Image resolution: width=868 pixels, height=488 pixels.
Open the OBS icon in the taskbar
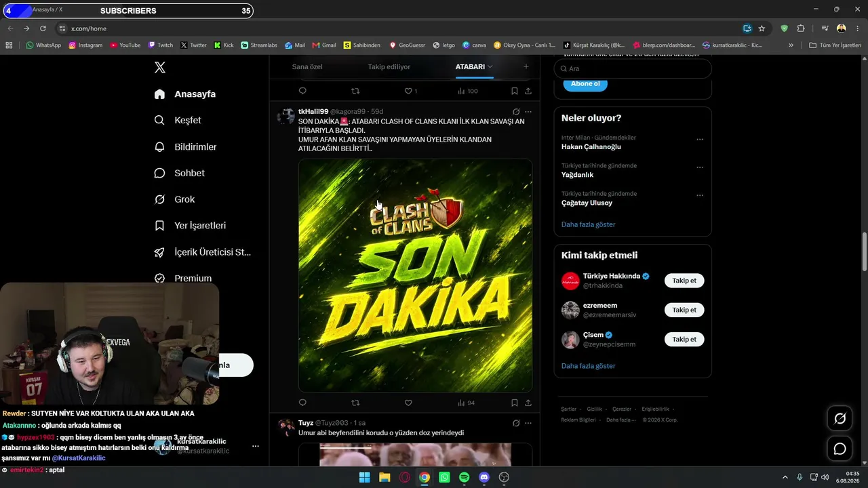tap(504, 477)
